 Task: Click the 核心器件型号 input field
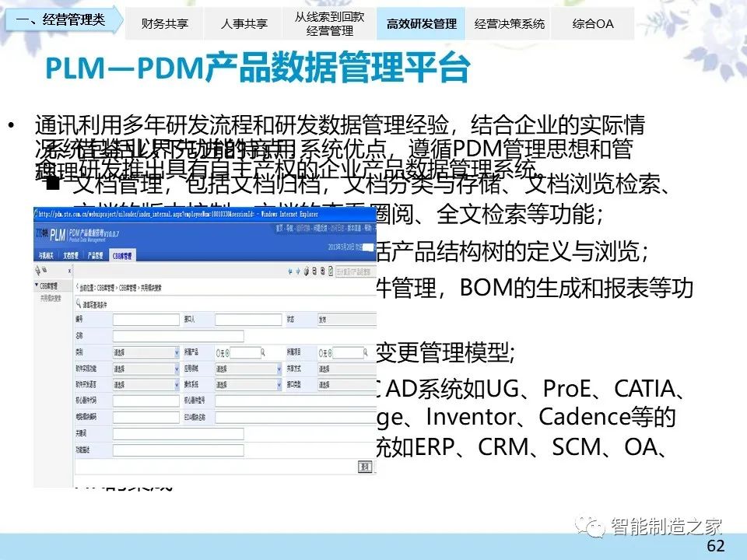pyautogui.click(x=296, y=401)
